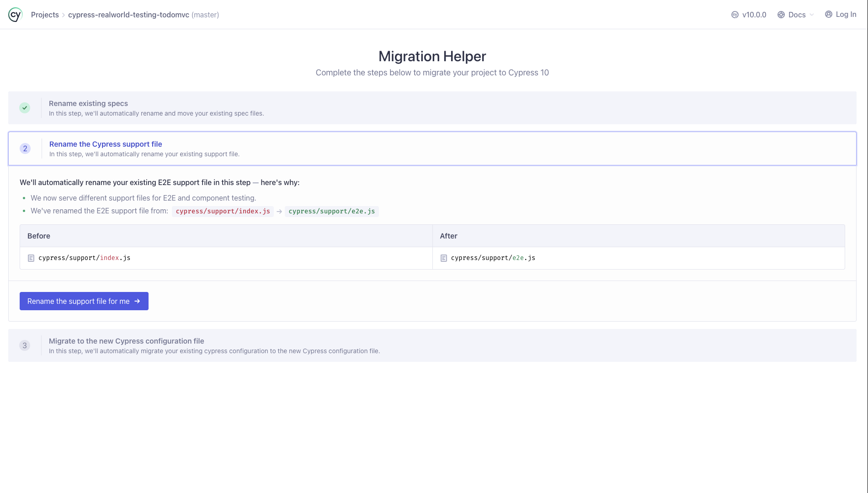Click the arrow icon between renamed file paths

279,212
